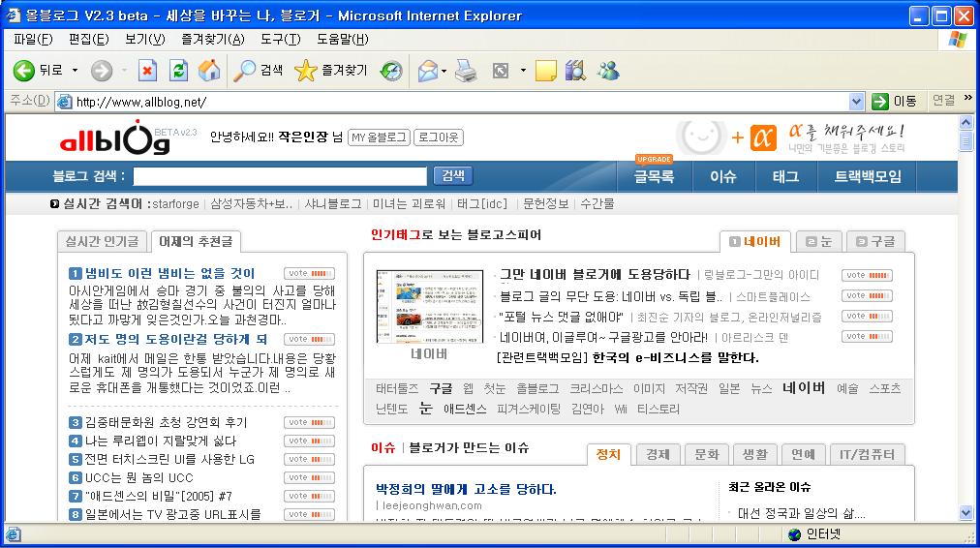Screen dimensions: 980x548
Task: Open the Mail icon dropdown arrow
Action: (444, 71)
